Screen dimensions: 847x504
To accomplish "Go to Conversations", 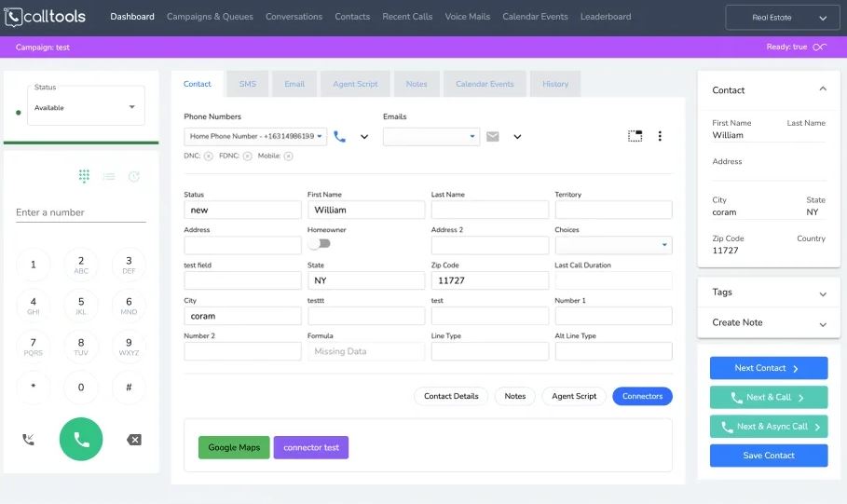I will (294, 17).
